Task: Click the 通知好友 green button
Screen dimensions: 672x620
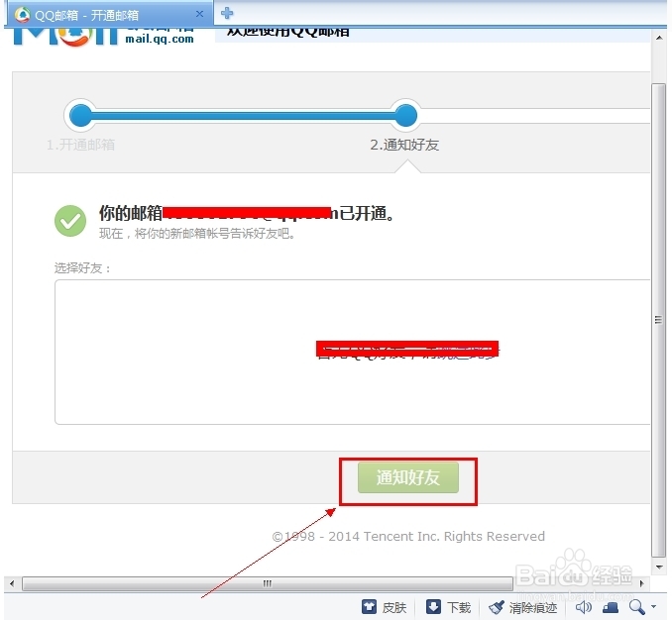Action: (408, 477)
